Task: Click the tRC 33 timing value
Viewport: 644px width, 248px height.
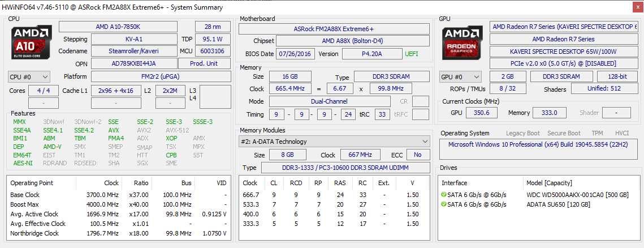Action: (x=382, y=114)
